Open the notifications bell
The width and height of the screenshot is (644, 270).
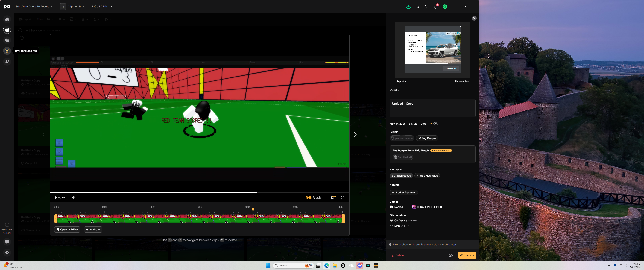coord(435,7)
